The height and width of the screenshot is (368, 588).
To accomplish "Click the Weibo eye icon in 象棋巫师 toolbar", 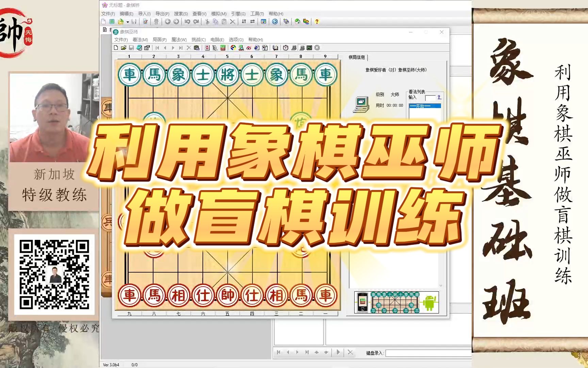I will (249, 48).
